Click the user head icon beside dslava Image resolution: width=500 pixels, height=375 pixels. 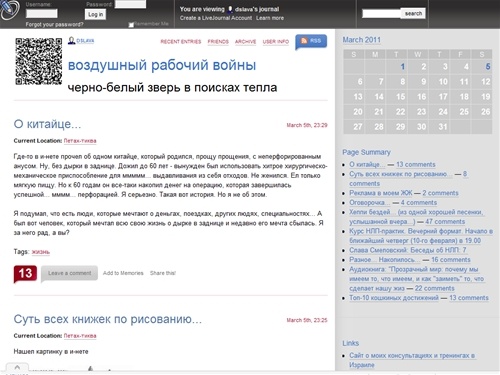[x=71, y=41]
